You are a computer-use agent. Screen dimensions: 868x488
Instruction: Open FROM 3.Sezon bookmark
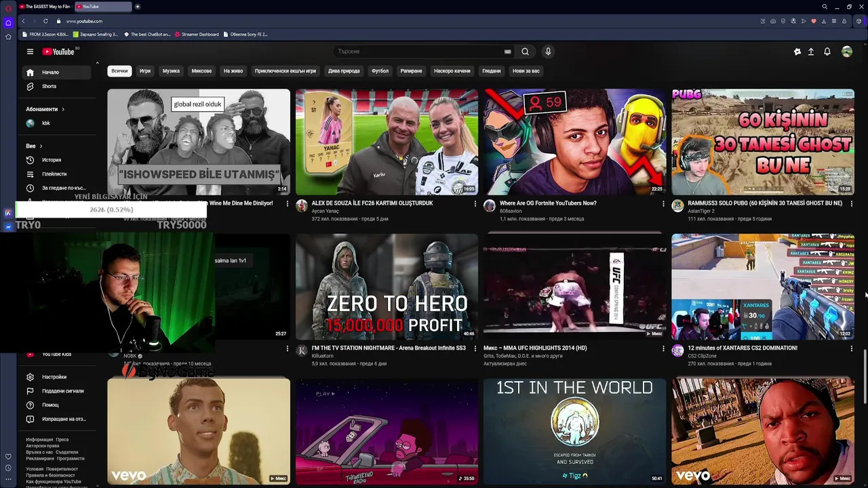pos(45,34)
